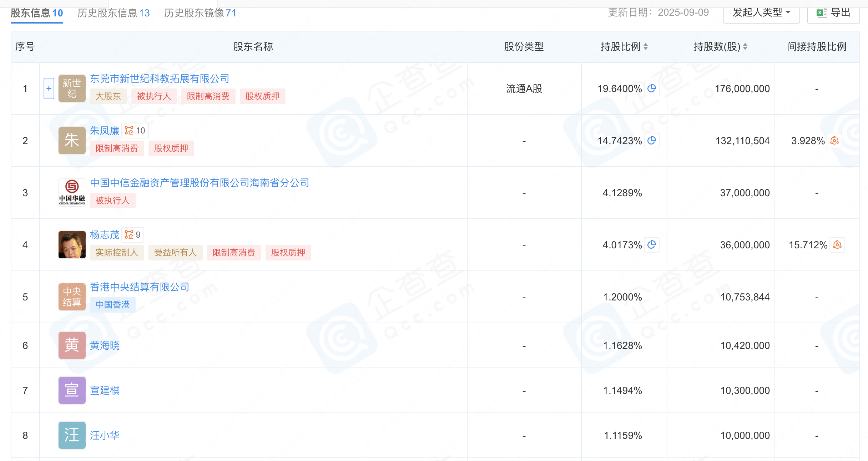Click pie chart icon beside 19.6400%

point(652,88)
